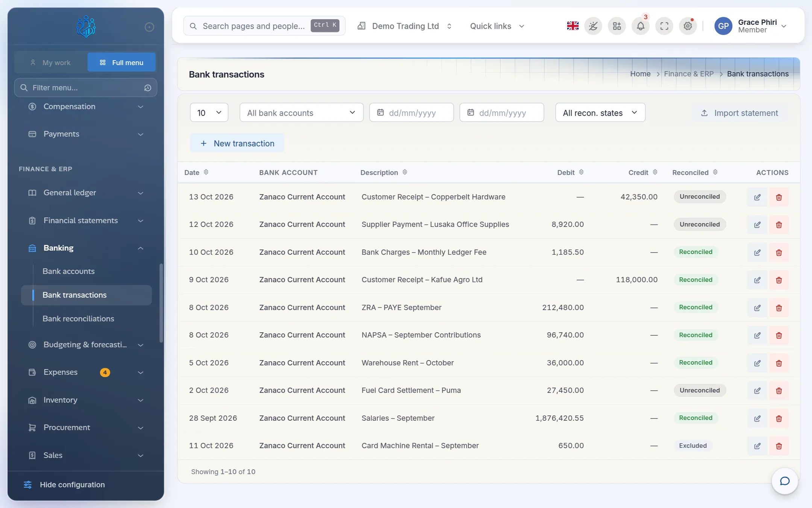Switch to the My work tab

click(51, 62)
